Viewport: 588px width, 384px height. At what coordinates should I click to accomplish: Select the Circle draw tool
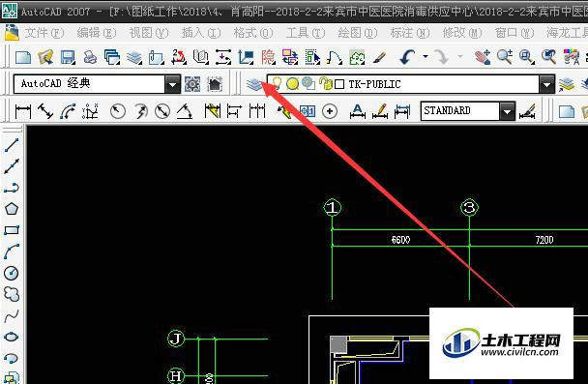pos(12,273)
